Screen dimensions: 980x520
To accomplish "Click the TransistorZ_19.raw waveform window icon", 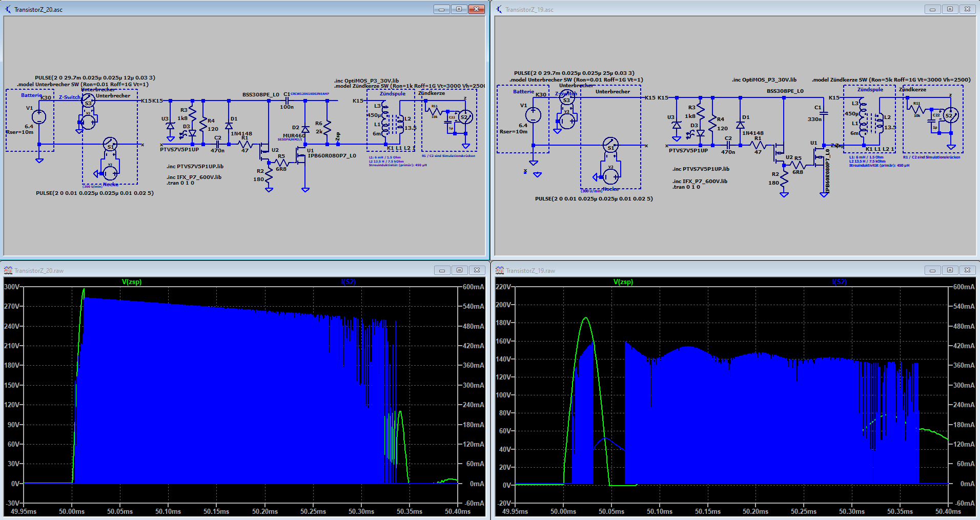I will [499, 270].
